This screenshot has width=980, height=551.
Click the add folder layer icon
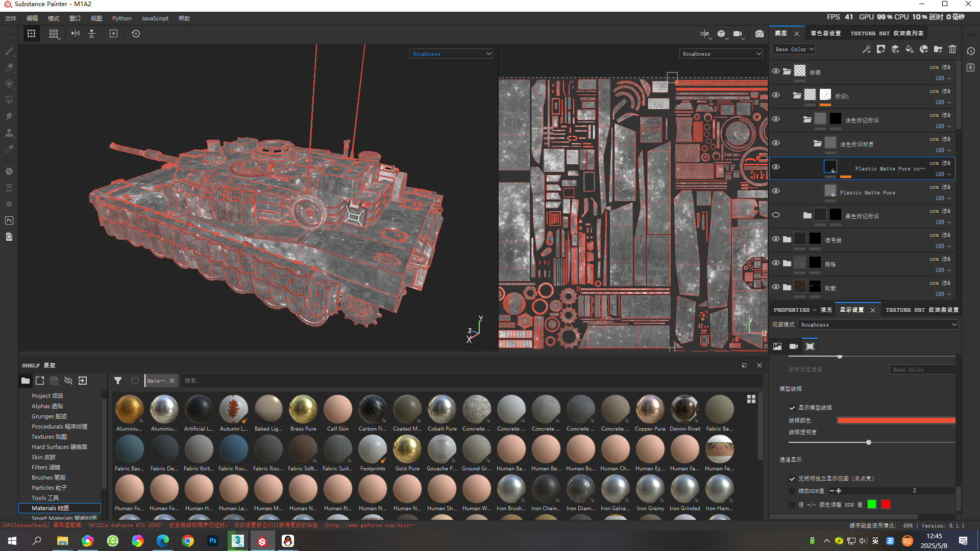[x=938, y=49]
